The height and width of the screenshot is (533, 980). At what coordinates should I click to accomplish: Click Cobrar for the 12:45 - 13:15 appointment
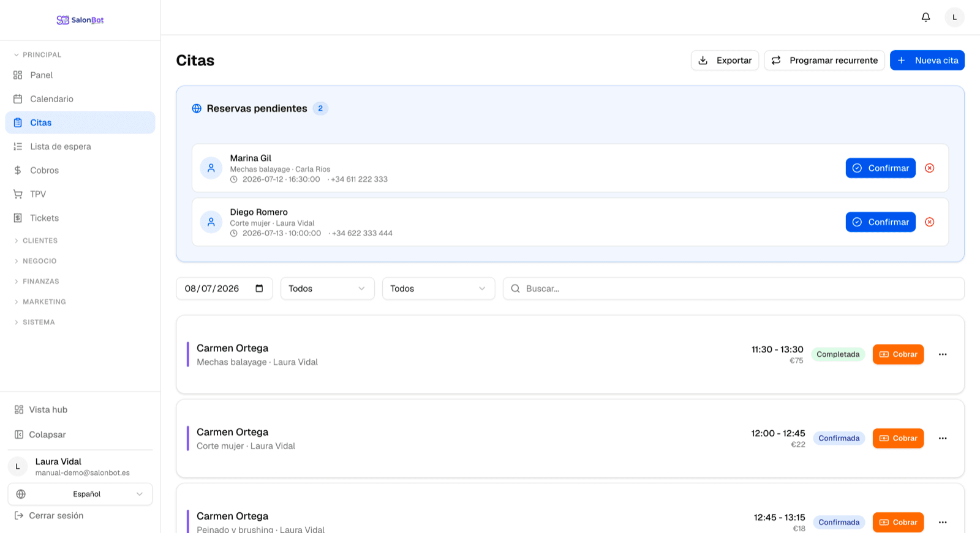[898, 523]
